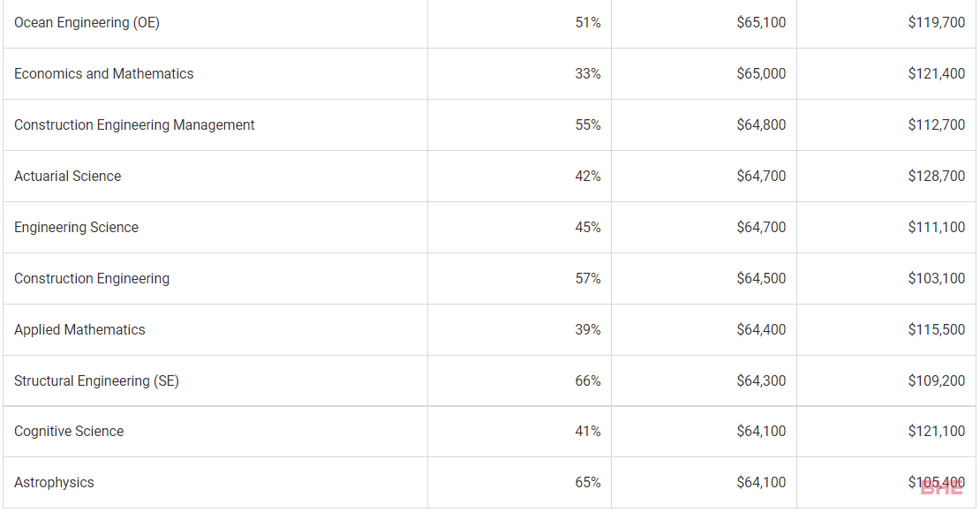Select the Economics and Mathematics row label
The image size is (980, 512).
(x=104, y=74)
